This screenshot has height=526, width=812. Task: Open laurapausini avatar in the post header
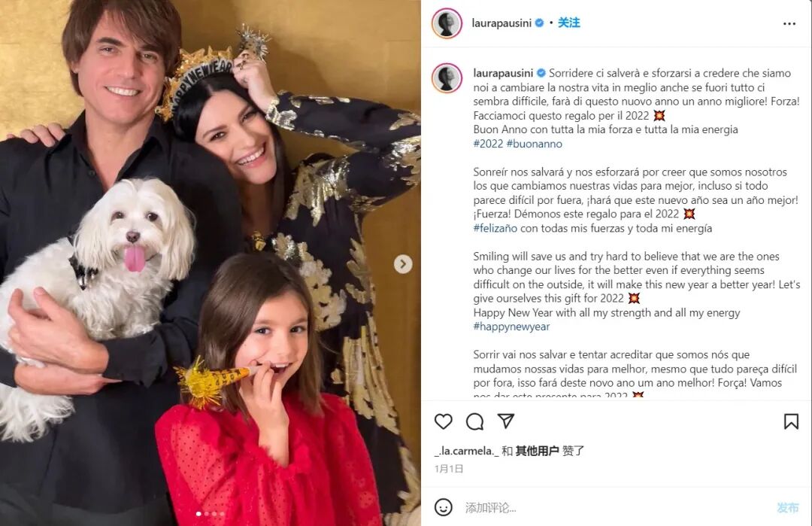coord(447,23)
